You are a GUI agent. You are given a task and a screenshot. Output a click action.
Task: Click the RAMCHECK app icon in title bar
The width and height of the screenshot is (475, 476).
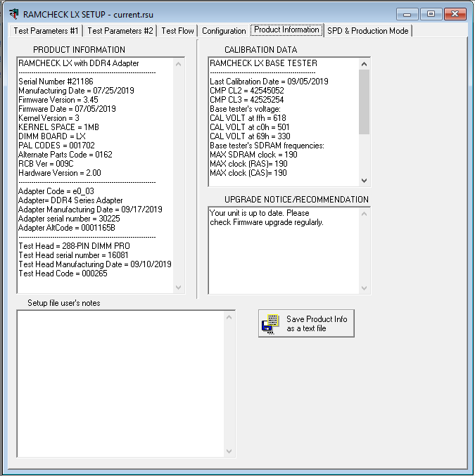click(14, 14)
